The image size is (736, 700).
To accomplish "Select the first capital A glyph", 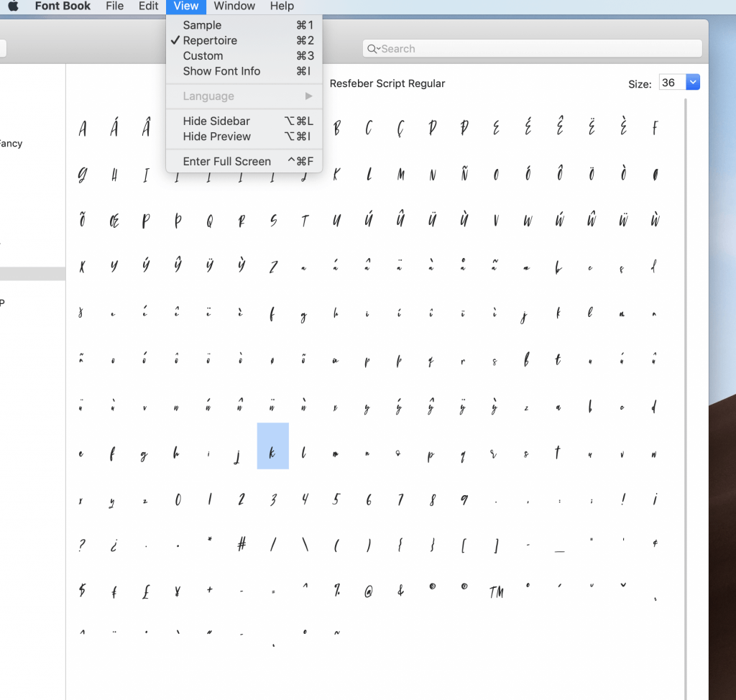I will click(83, 128).
